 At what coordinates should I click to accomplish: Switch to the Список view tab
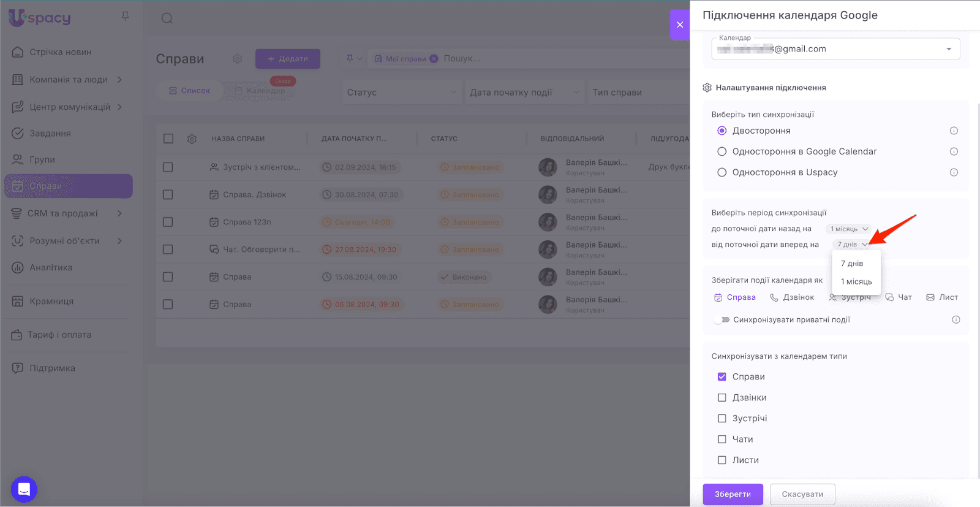pos(189,91)
